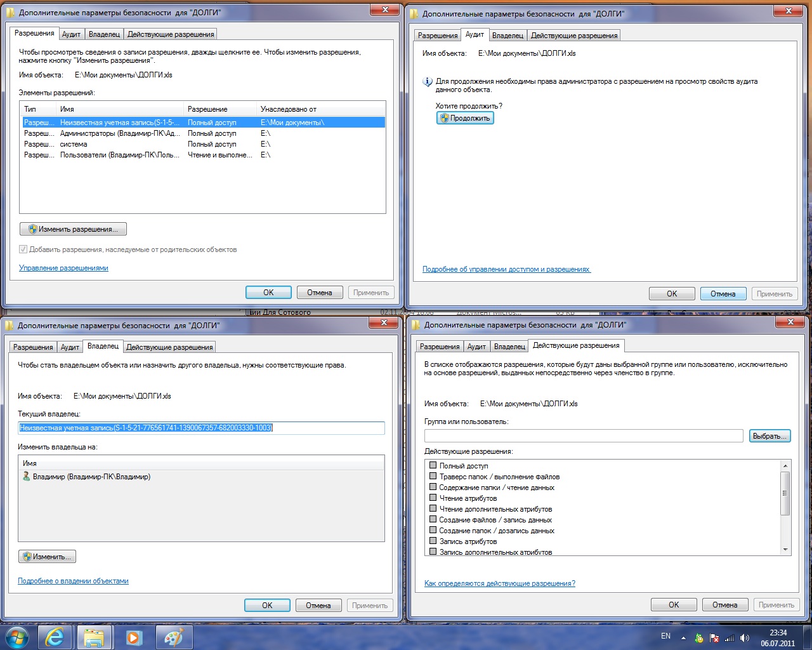Click the Тип column header

38,109
